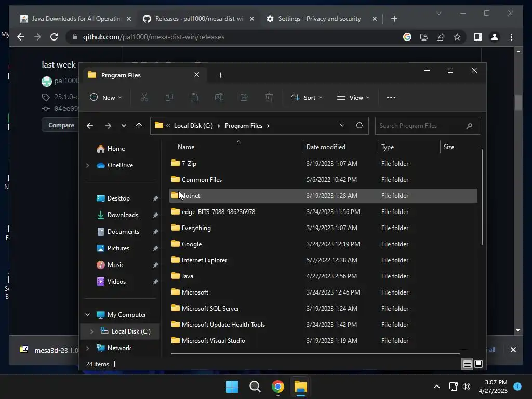This screenshot has width=532, height=399.
Task: Switch to Releases pal1000 Chrome tab
Action: click(x=199, y=19)
